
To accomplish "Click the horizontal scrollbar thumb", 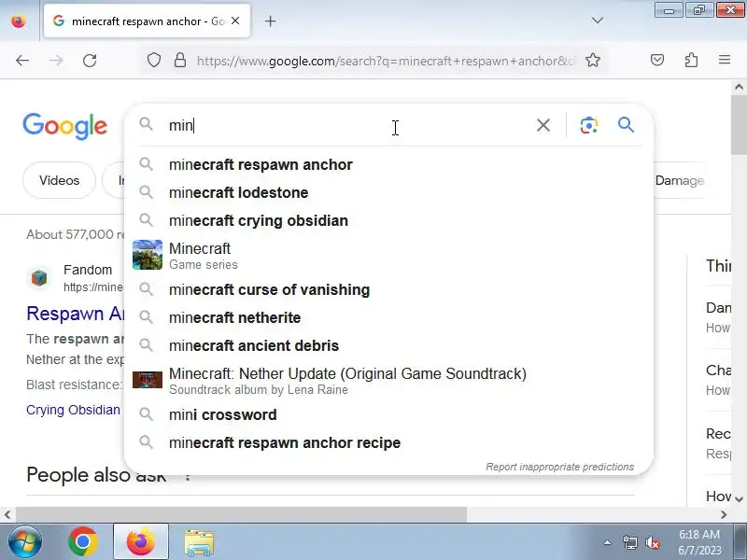I will point(241,515).
